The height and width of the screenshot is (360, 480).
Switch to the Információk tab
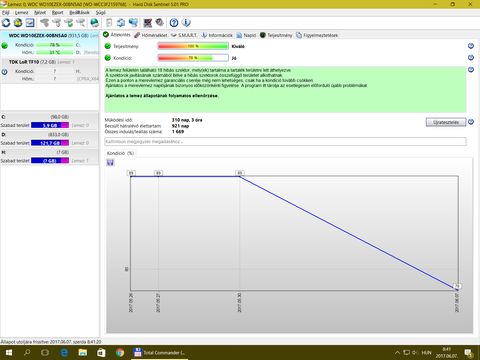tap(217, 35)
